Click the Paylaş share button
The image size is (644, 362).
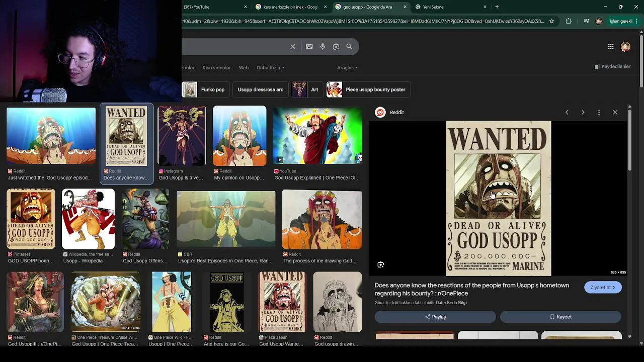pyautogui.click(x=435, y=317)
